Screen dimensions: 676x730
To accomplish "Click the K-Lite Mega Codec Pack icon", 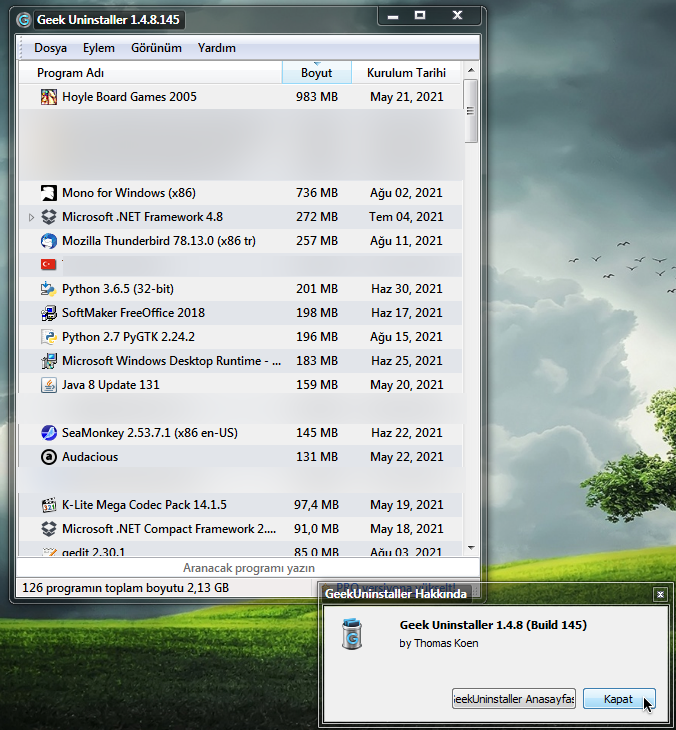I will [48, 505].
